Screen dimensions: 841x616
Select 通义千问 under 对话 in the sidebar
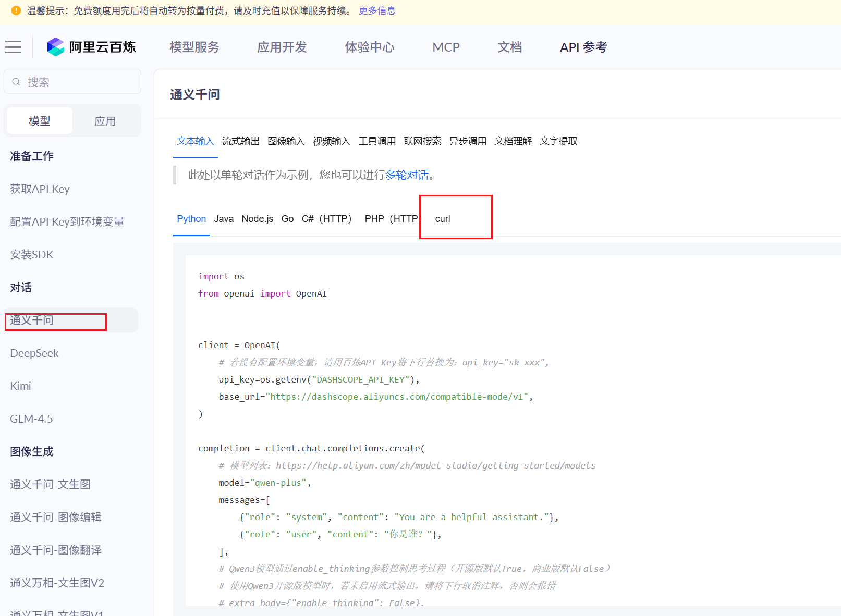pos(71,320)
